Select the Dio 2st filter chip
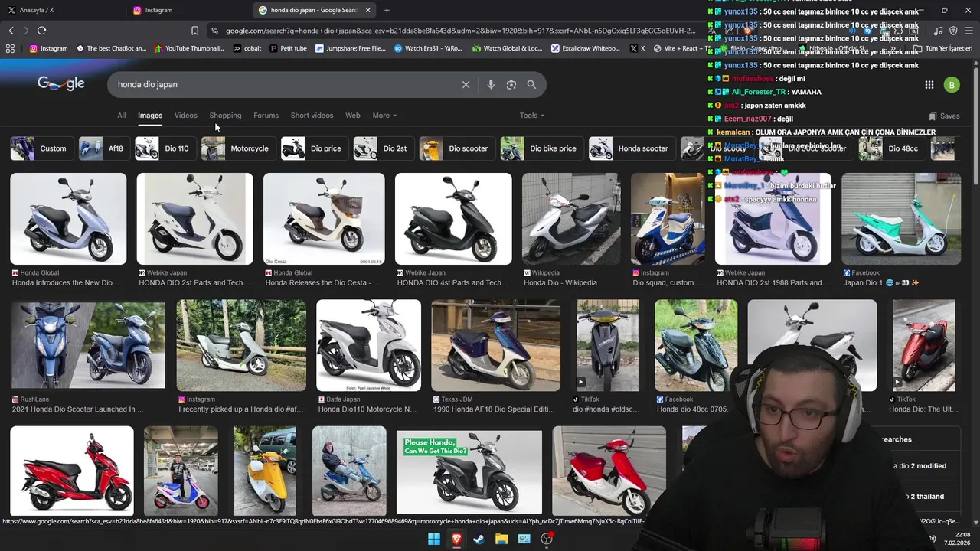 tap(383, 148)
